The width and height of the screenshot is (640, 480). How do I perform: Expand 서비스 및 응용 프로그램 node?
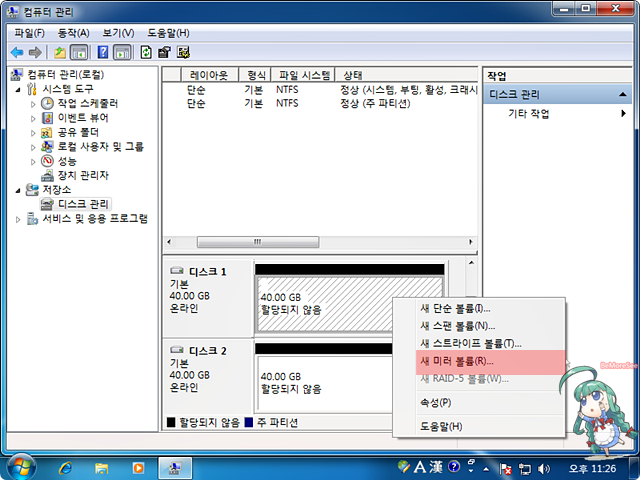[18, 219]
